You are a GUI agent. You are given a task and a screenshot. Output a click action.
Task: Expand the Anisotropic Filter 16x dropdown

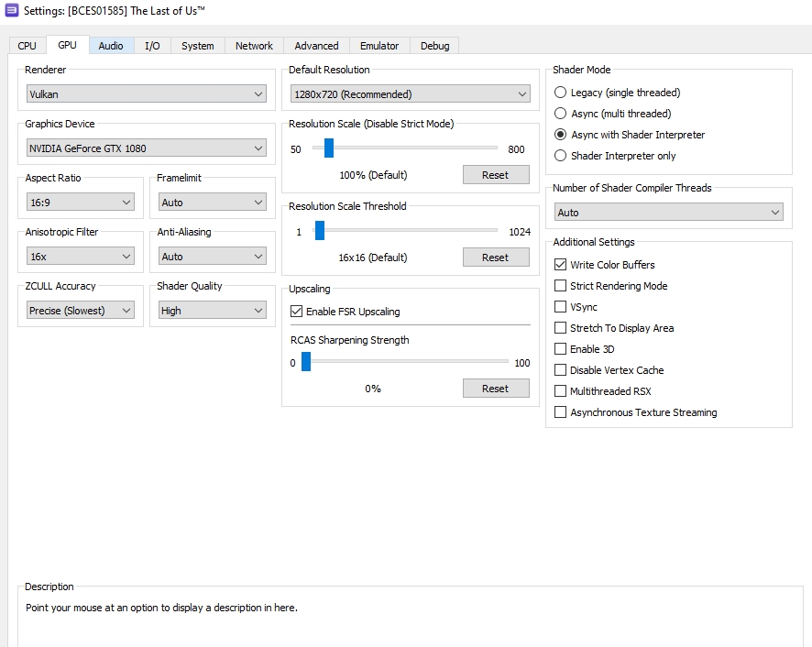pyautogui.click(x=81, y=256)
